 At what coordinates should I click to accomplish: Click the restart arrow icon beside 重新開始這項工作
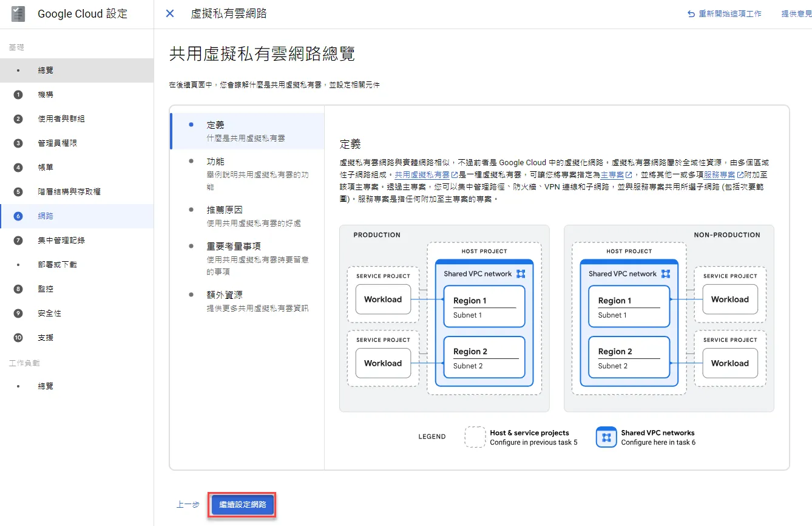(691, 13)
